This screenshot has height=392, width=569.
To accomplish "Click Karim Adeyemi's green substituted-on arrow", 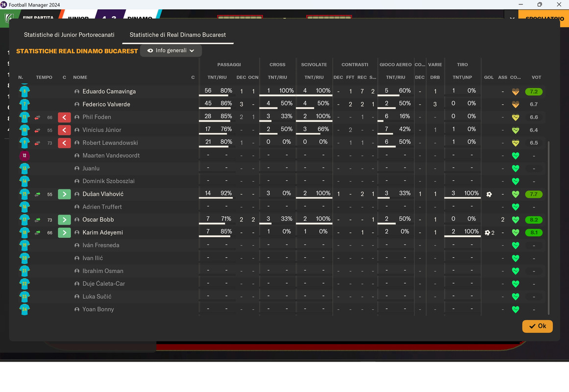I will (64, 233).
